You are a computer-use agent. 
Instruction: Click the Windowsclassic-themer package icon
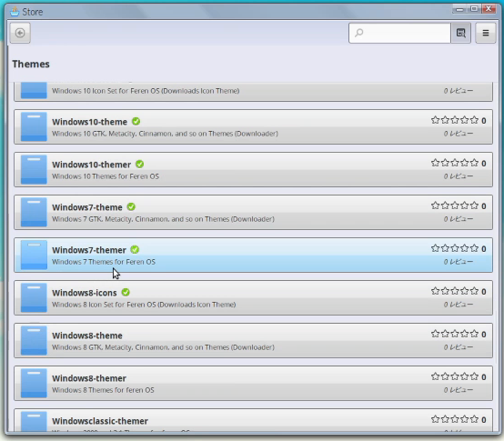[x=34, y=421]
